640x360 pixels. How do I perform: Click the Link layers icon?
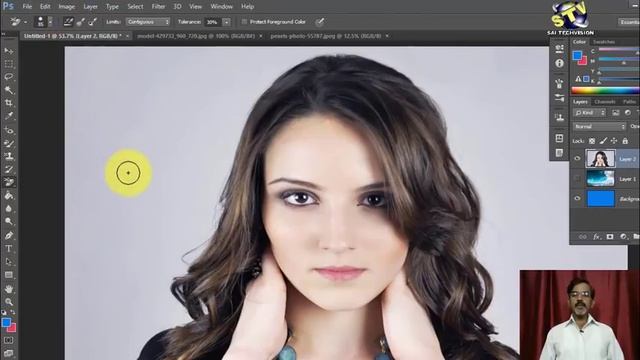[582, 237]
